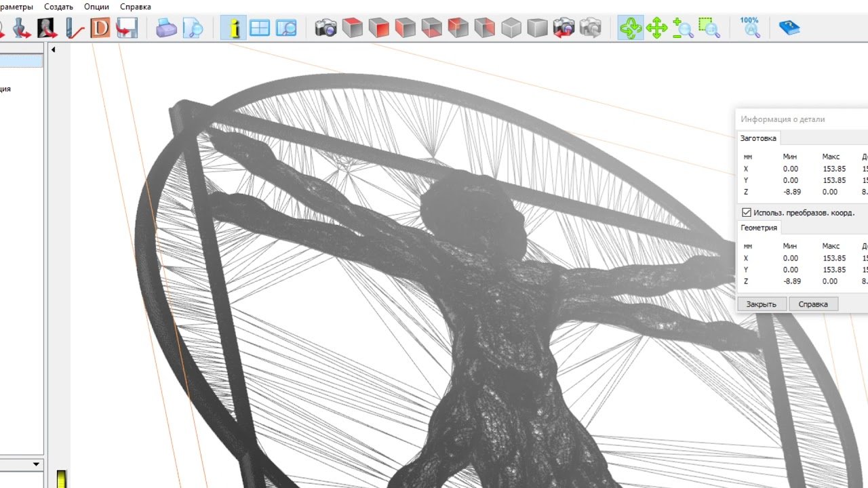
Task: Click the Макс column header under Геометрия
Action: [831, 246]
